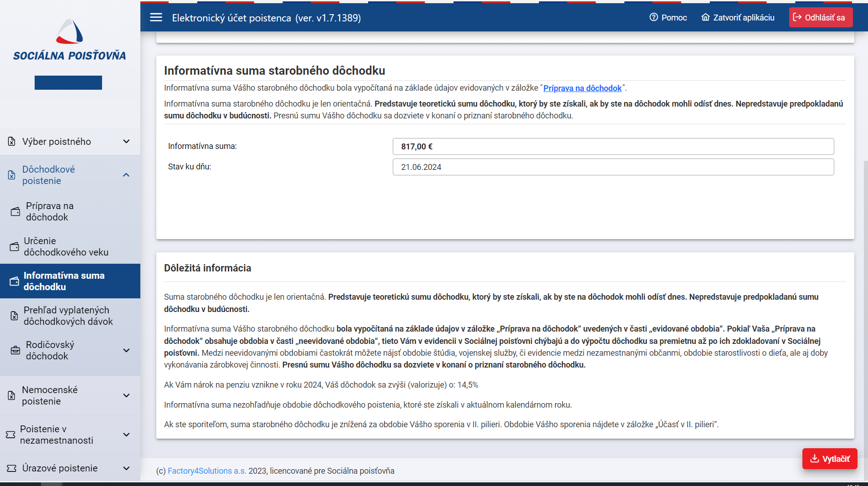Click the Sociálna poisťovňa logo
The width and height of the screenshot is (868, 486).
[69, 40]
